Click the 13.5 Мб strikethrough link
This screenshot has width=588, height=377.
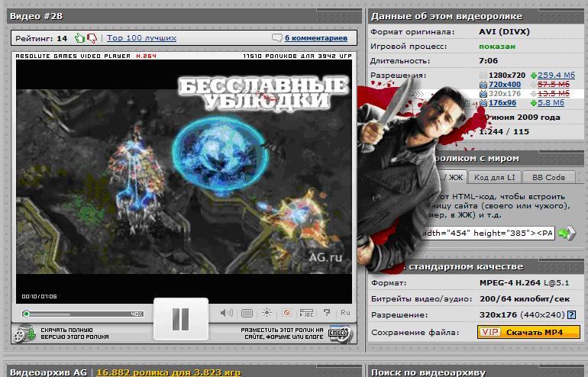[554, 93]
